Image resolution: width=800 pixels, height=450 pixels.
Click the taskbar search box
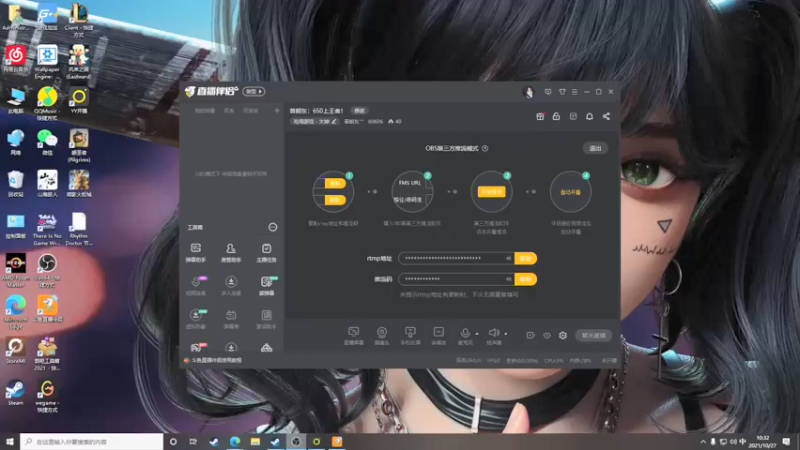pos(92,442)
